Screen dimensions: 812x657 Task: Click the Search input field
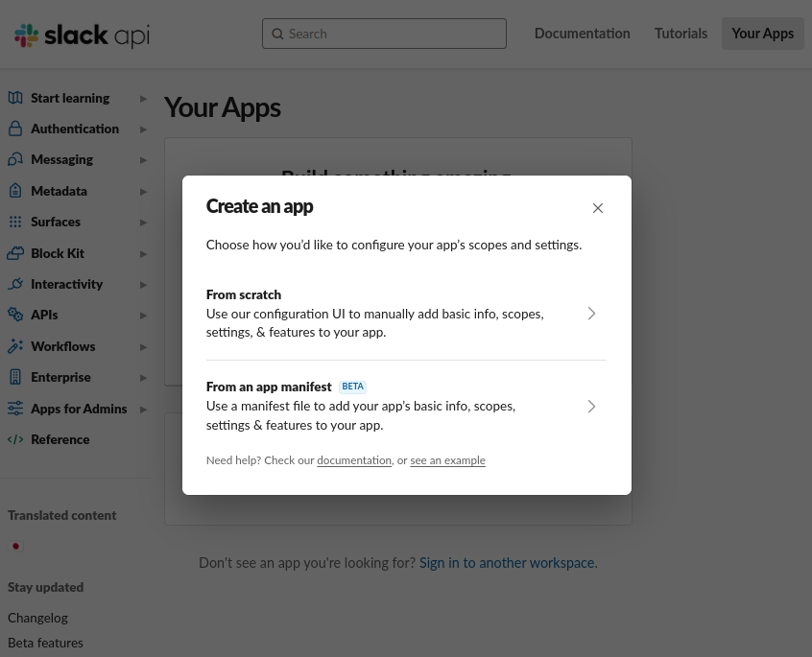pos(384,33)
